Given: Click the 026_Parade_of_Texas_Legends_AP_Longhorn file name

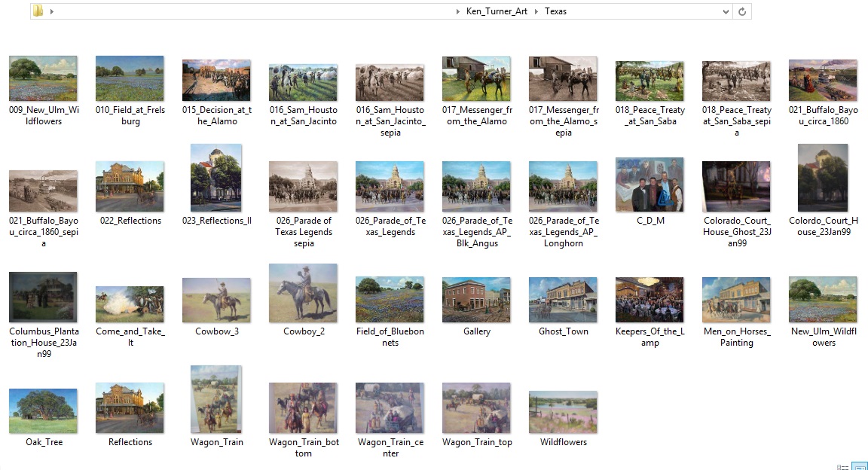Looking at the screenshot, I should click(x=564, y=232).
